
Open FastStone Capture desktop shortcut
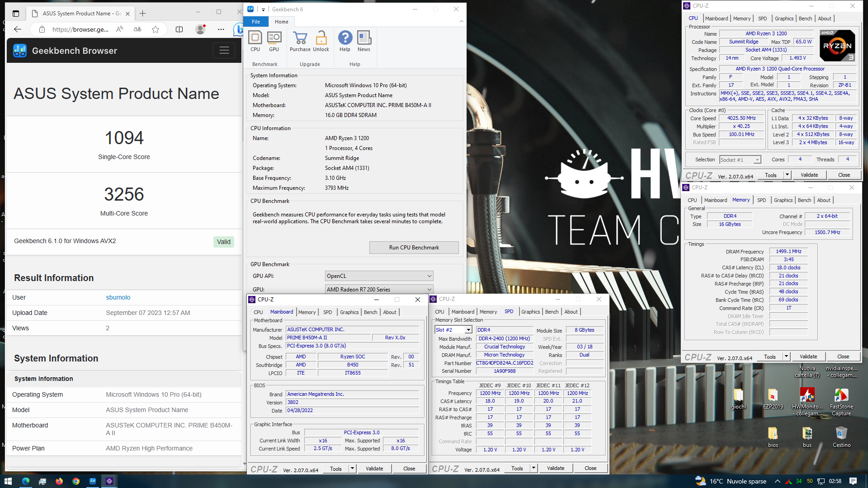pos(841,402)
